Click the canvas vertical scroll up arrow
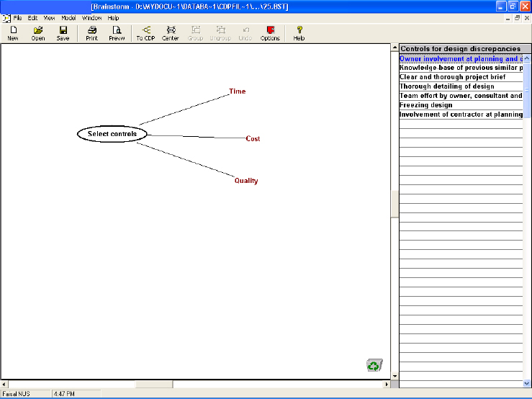This screenshot has height=399, width=532. click(395, 48)
